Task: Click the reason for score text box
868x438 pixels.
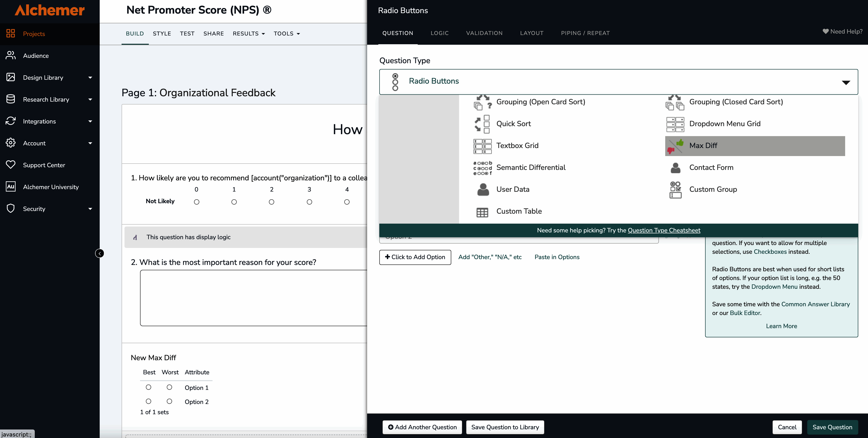Action: tap(253, 298)
